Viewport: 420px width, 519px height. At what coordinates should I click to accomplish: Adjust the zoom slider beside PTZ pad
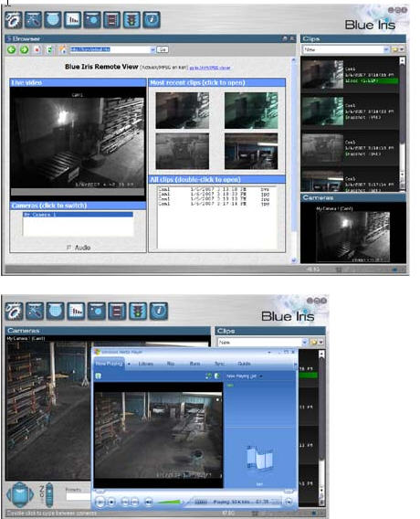[49, 495]
